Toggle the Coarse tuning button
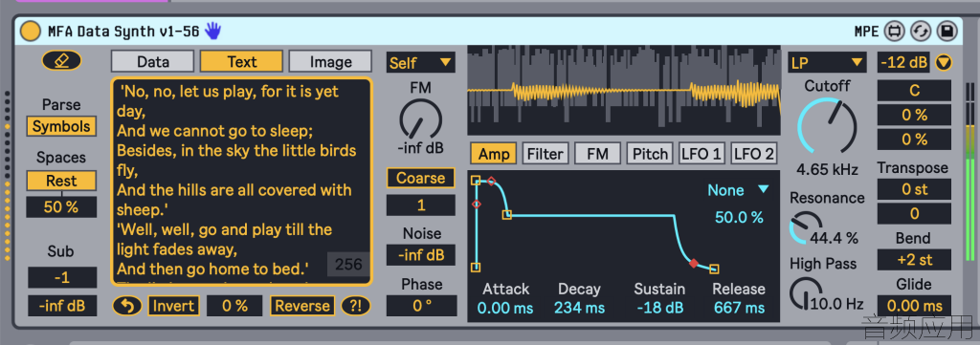 421,178
